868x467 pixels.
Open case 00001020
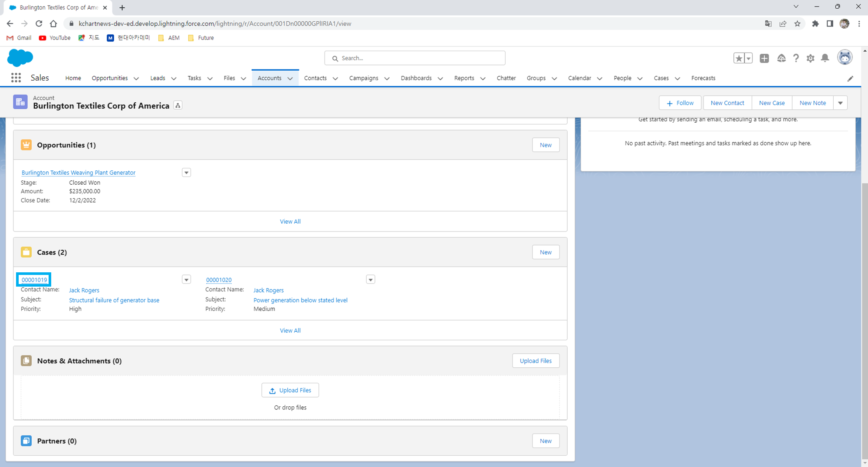coord(219,280)
